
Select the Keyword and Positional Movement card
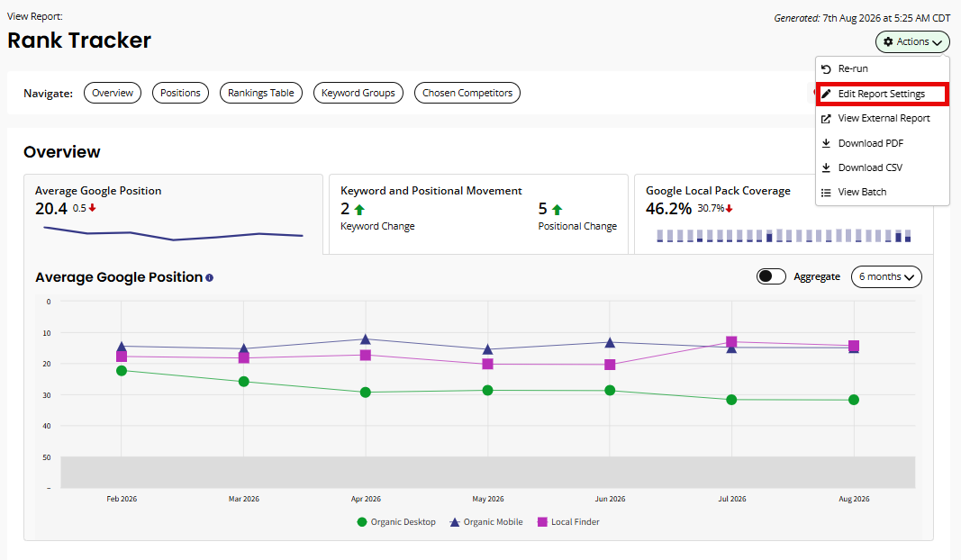pos(478,214)
